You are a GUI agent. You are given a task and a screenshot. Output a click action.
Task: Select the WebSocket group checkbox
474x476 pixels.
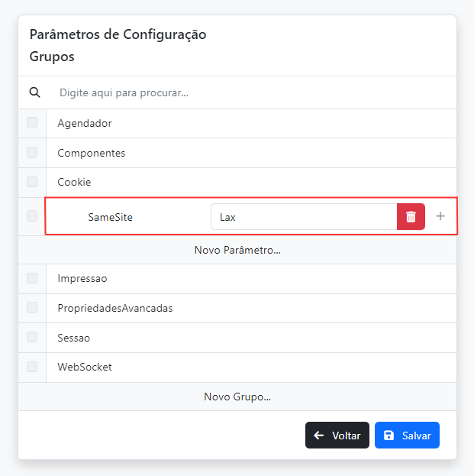pyautogui.click(x=32, y=367)
